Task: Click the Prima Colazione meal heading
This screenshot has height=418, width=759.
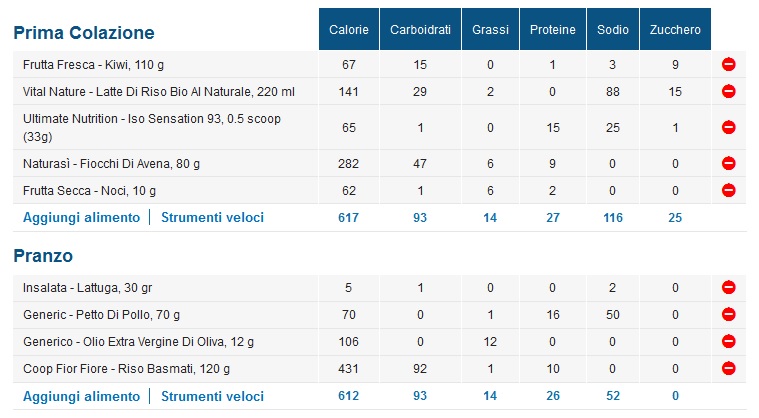Action: pyautogui.click(x=84, y=33)
